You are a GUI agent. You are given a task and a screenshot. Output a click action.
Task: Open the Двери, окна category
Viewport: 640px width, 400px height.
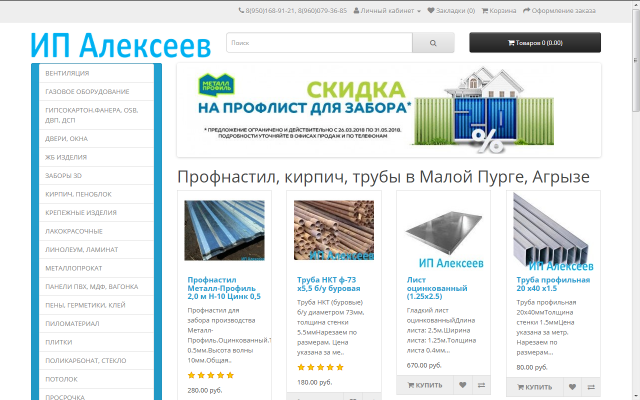pyautogui.click(x=96, y=138)
